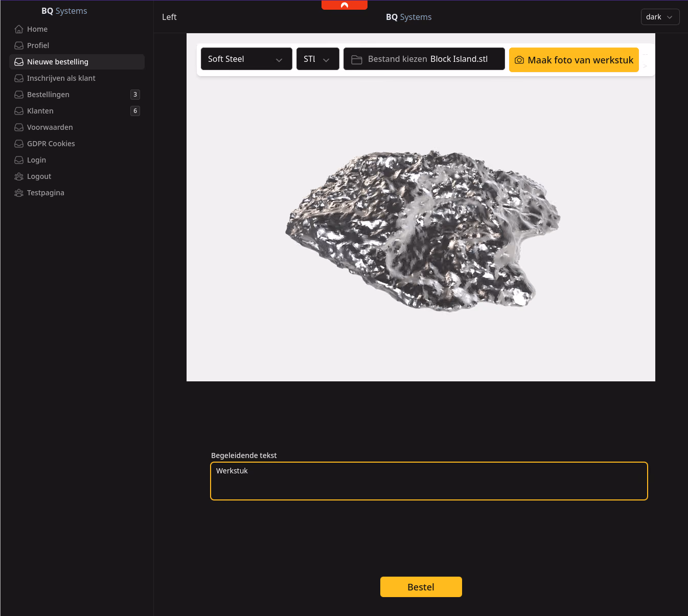Click the Profiel inbox icon
688x616 pixels.
click(x=19, y=45)
